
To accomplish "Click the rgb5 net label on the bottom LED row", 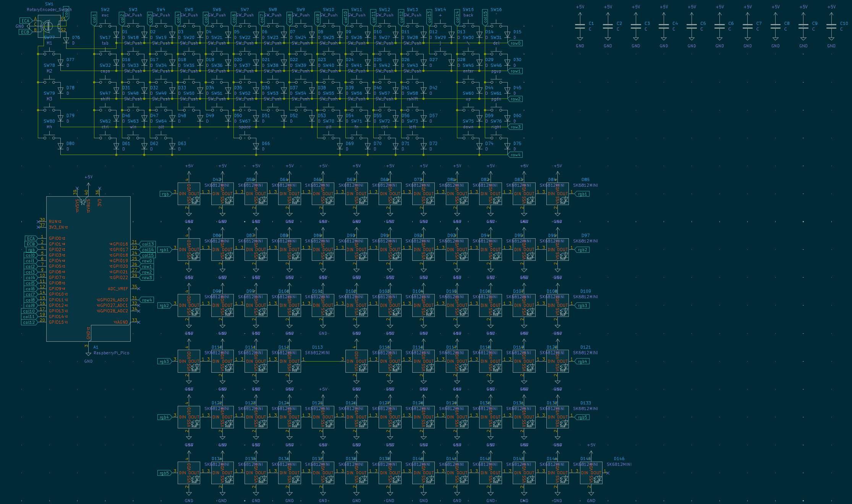I will (x=164, y=473).
